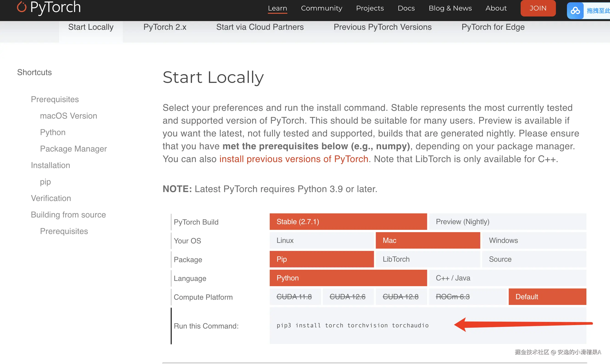Follow the install previous versions of PyTorch link

point(294,159)
